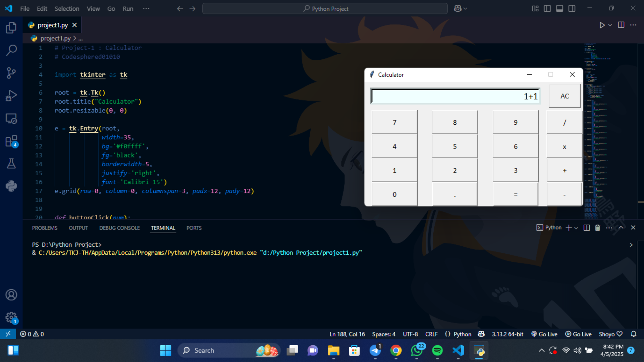Switch to the DEBUG CONSOLE tab
This screenshot has width=644, height=362.
pos(119,228)
